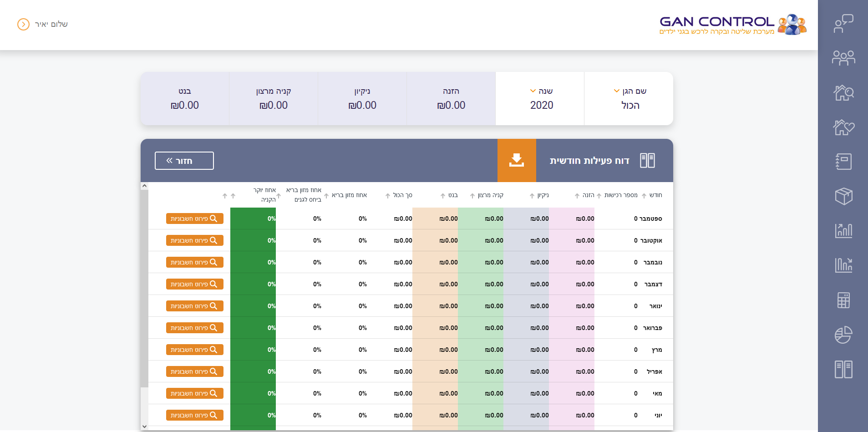Download the monthly activity report
The width and height of the screenshot is (868, 432).
pyautogui.click(x=517, y=160)
